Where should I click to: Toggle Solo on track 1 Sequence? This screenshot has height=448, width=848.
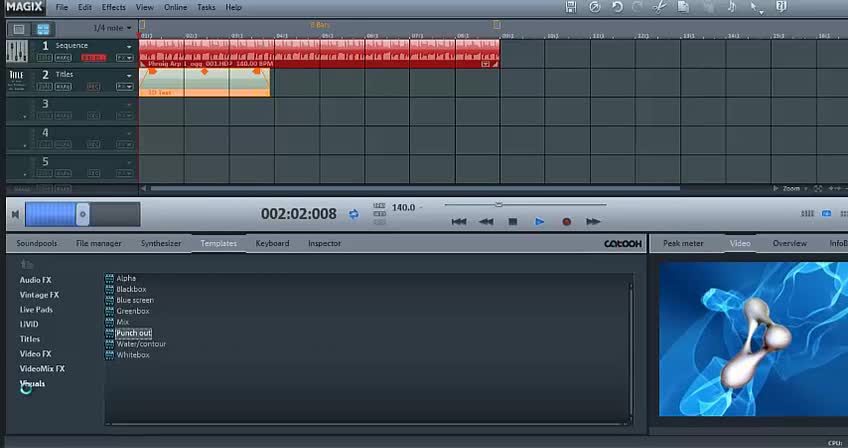pyautogui.click(x=44, y=58)
